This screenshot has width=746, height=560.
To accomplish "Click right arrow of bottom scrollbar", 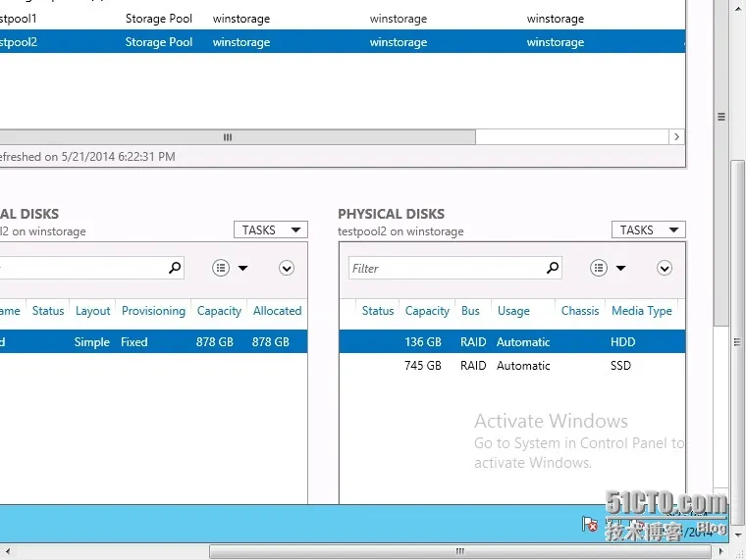I will click(x=721, y=551).
